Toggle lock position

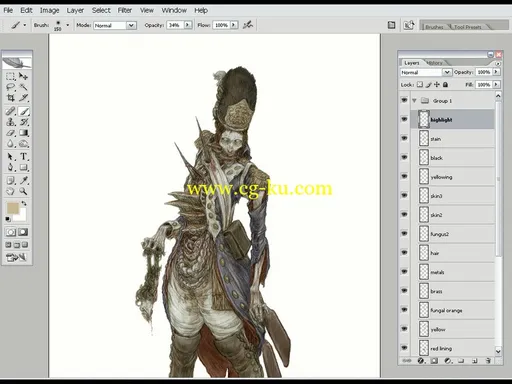pyautogui.click(x=437, y=85)
